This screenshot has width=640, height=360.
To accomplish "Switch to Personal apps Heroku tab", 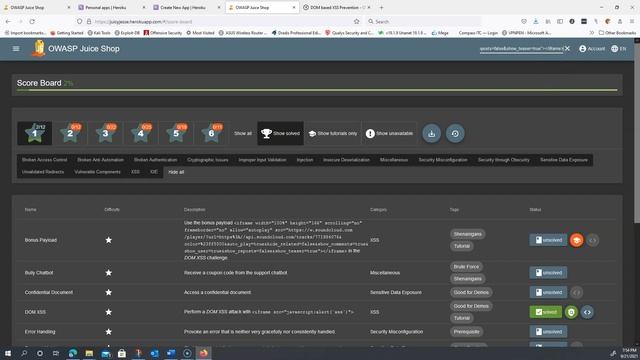I will tap(110, 7).
